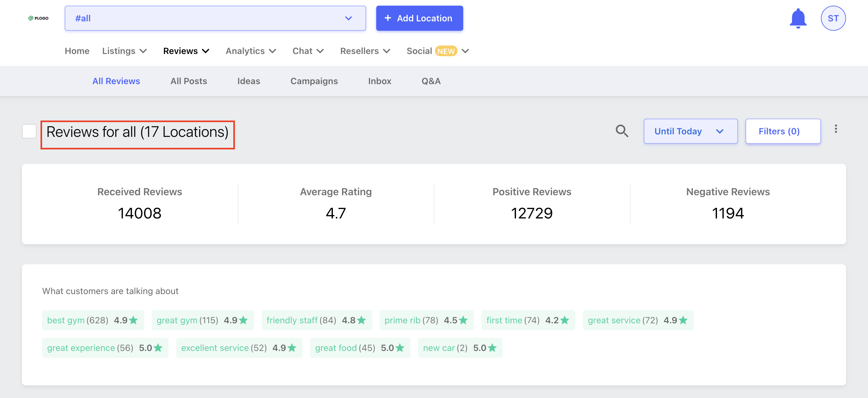Select the excellent service keyword tag

click(x=239, y=347)
